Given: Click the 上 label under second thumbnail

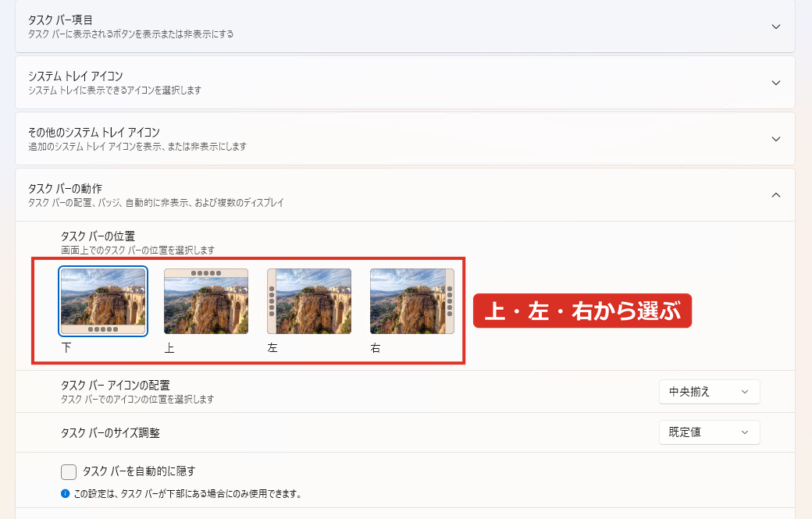Looking at the screenshot, I should coord(169,348).
